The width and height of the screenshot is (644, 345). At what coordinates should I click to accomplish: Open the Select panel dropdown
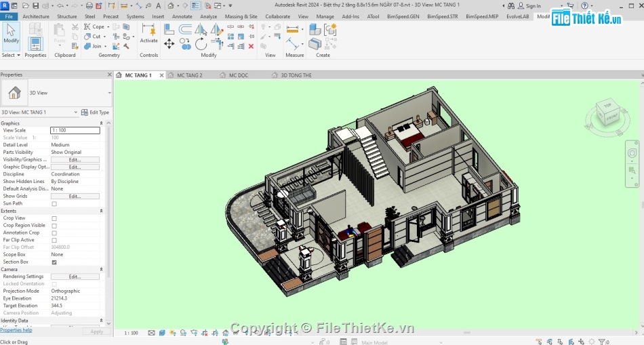pos(11,55)
